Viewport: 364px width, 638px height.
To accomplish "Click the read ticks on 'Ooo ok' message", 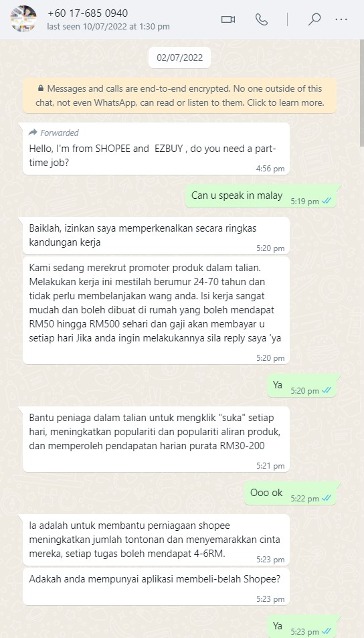I will (x=326, y=498).
